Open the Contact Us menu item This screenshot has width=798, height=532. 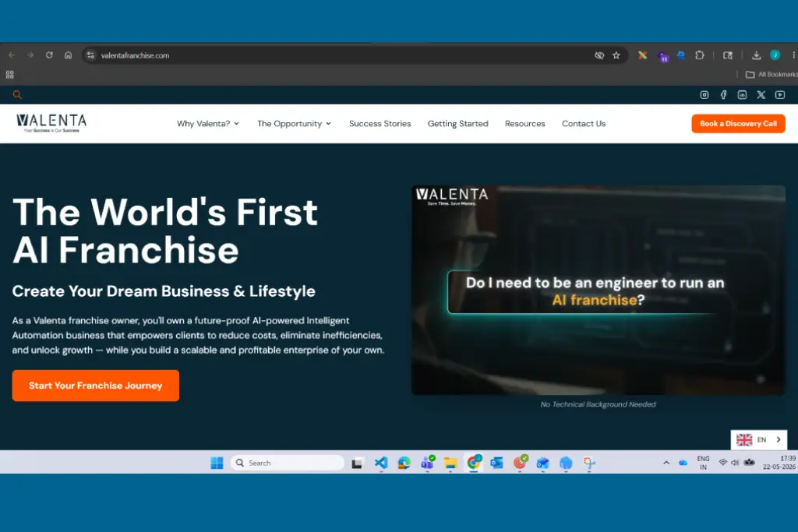pos(584,124)
